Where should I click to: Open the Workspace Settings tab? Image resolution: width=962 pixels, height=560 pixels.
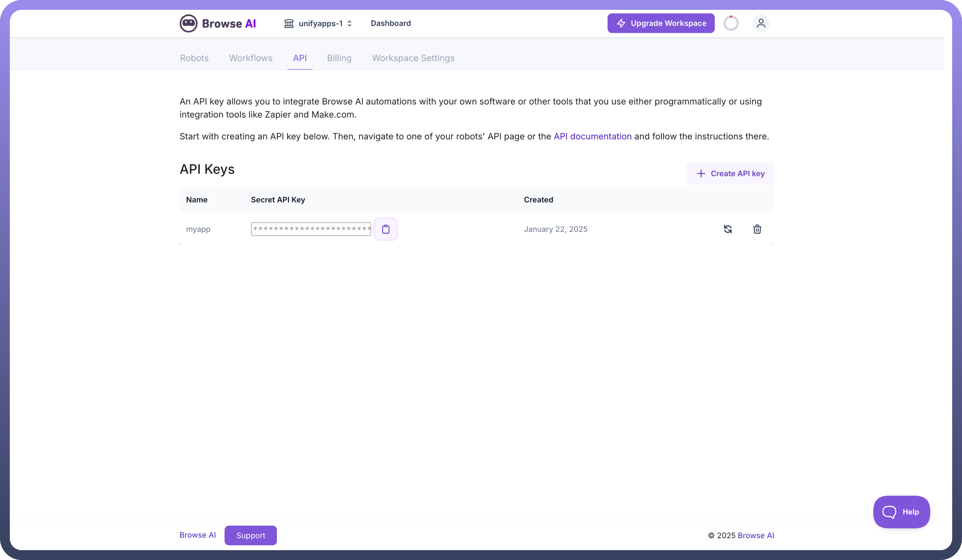413,58
